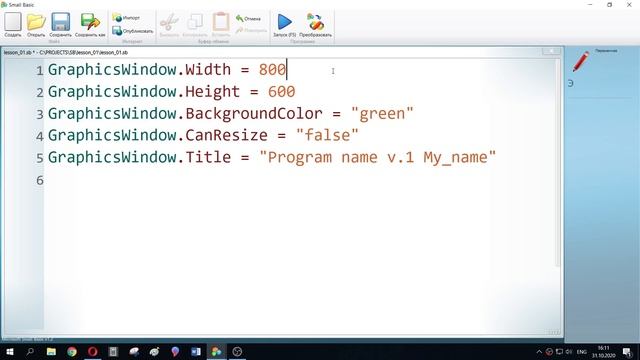Screen dimensions: 640x360
Task: Close the lesson_01.sb editor document
Action: click(x=551, y=51)
